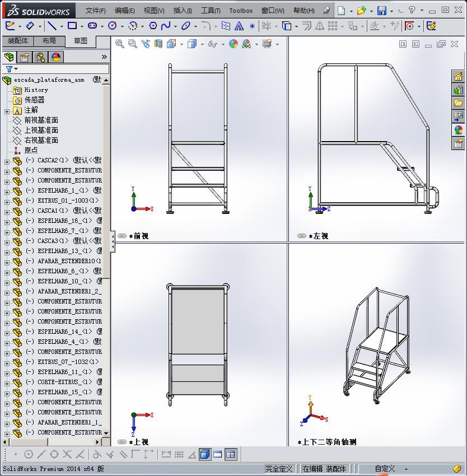Image resolution: width=467 pixels, height=476 pixels.
Task: Expand the CASCA2<1> component node
Action: [x=7, y=162]
